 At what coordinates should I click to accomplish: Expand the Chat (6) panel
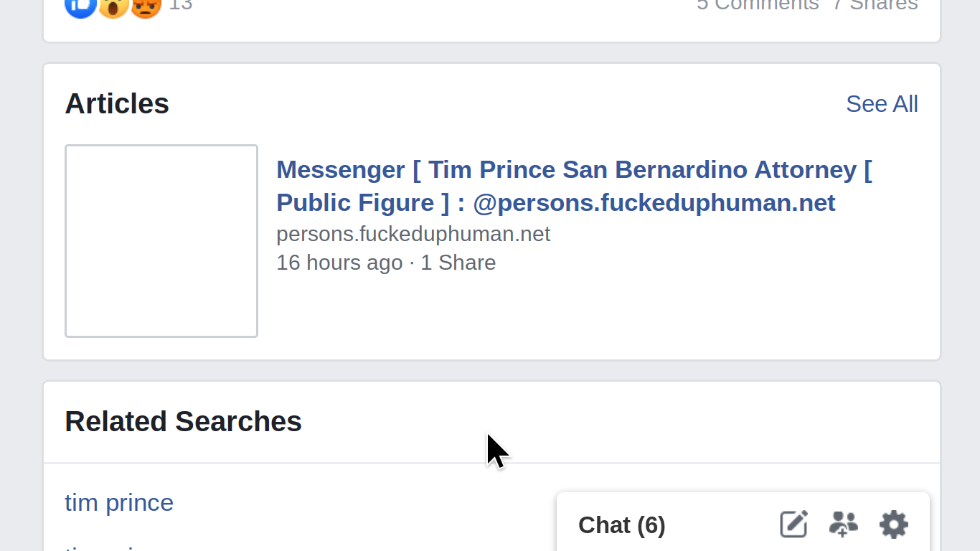[622, 525]
